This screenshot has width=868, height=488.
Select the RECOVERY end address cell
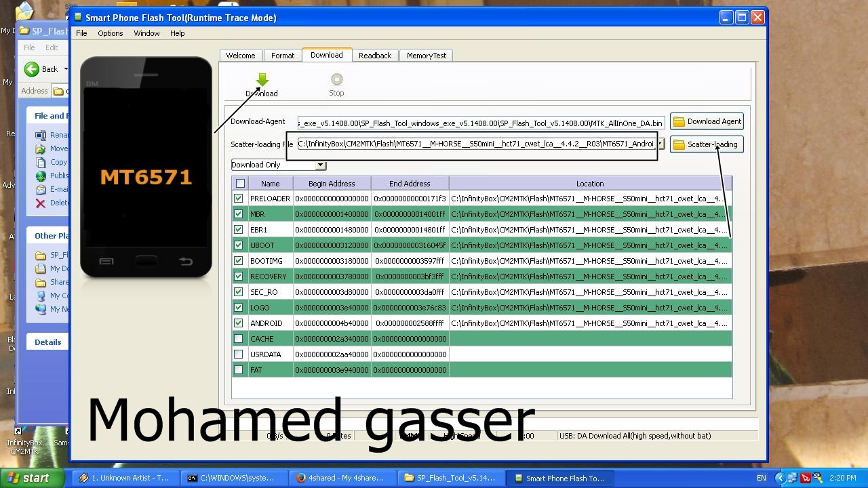410,277
